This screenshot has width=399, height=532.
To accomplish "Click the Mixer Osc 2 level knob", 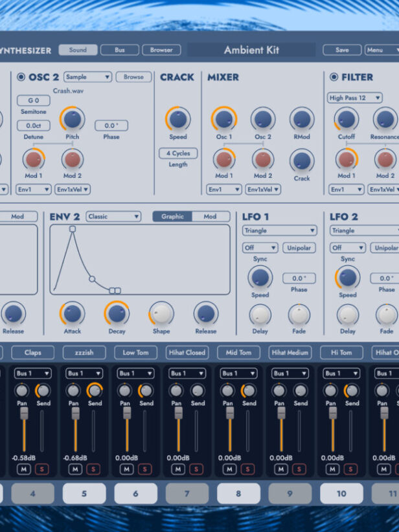I will pyautogui.click(x=263, y=119).
